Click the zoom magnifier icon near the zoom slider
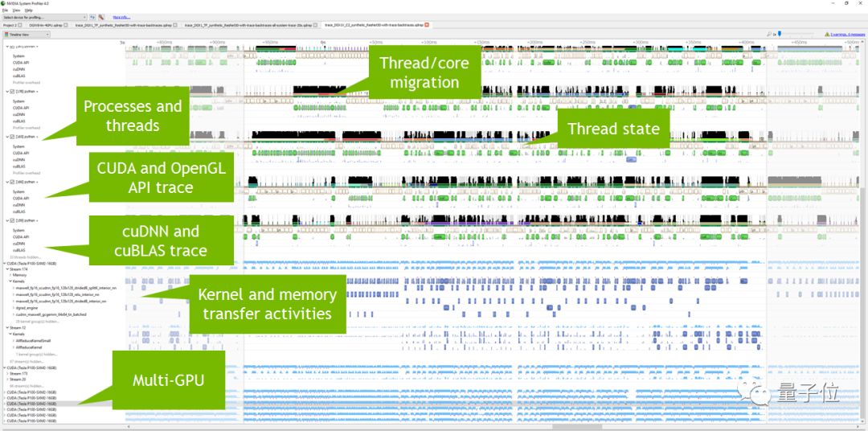This screenshot has height=431, width=868. (x=769, y=35)
